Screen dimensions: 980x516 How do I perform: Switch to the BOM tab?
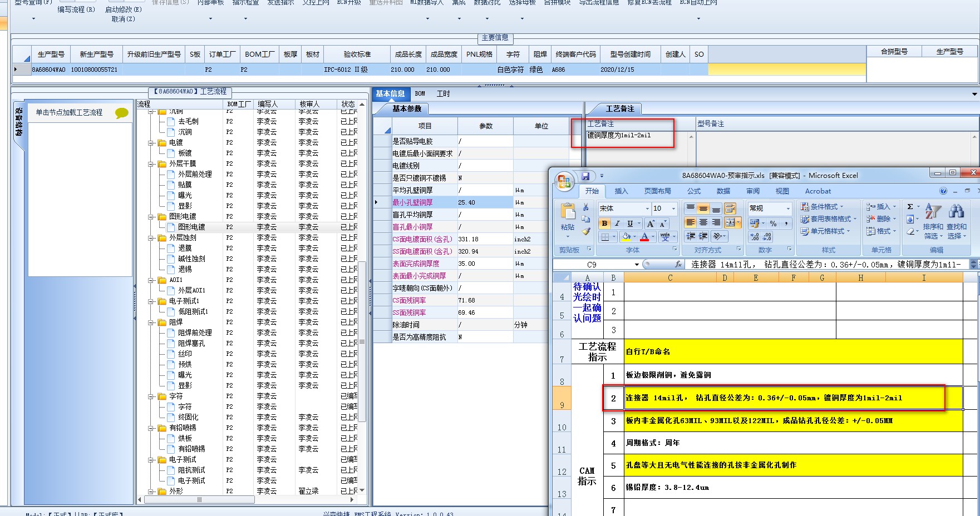(420, 93)
